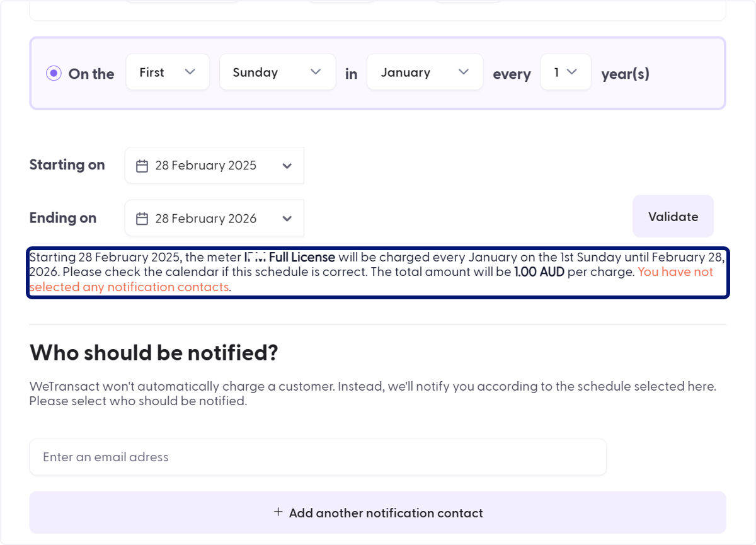Open the Ending on date picker

[x=214, y=219]
